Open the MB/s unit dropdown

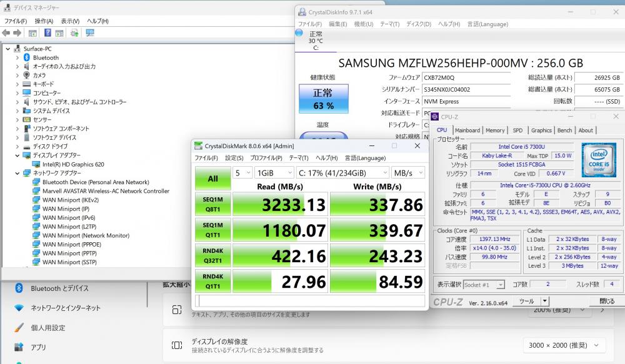(408, 173)
